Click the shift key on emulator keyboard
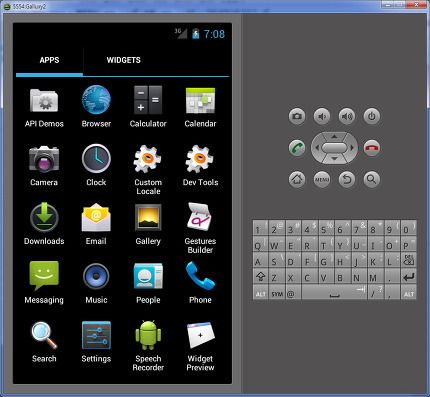 click(x=261, y=276)
